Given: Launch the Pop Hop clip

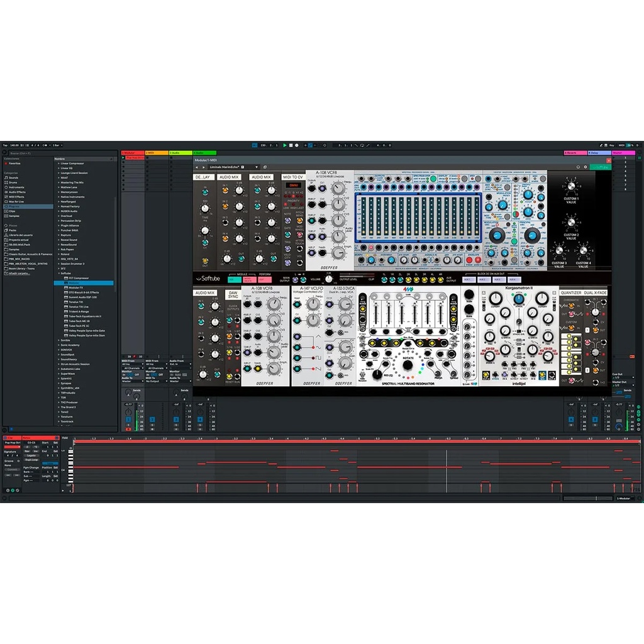Looking at the screenshot, I should [x=124, y=158].
